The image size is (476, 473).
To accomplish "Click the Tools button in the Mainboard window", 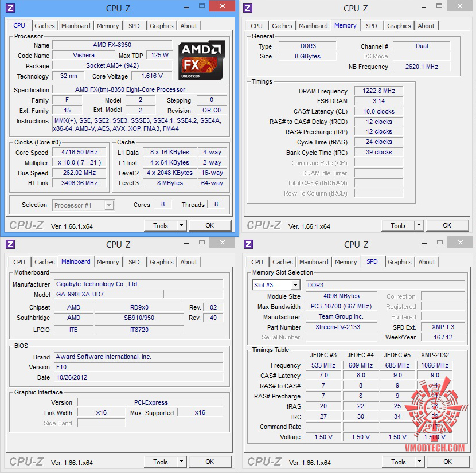I will pos(160,462).
